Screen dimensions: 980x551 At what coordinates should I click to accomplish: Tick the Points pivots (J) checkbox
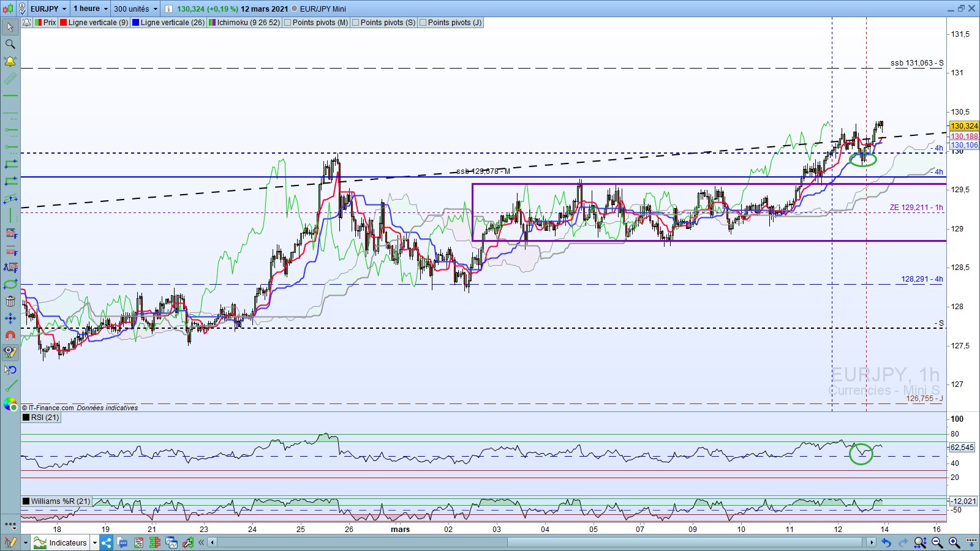[x=423, y=23]
